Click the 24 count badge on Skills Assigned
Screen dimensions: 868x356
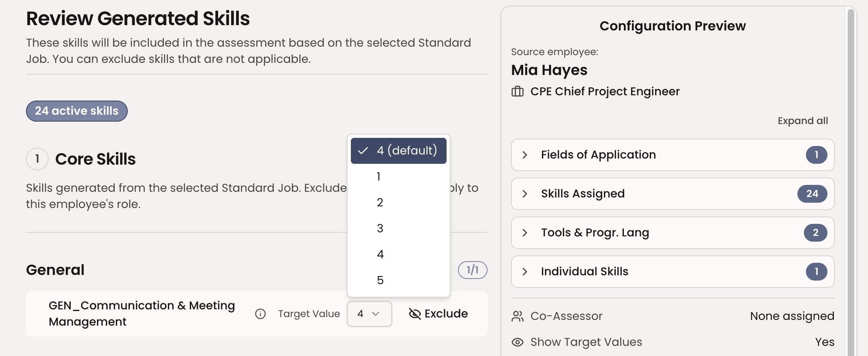point(812,194)
